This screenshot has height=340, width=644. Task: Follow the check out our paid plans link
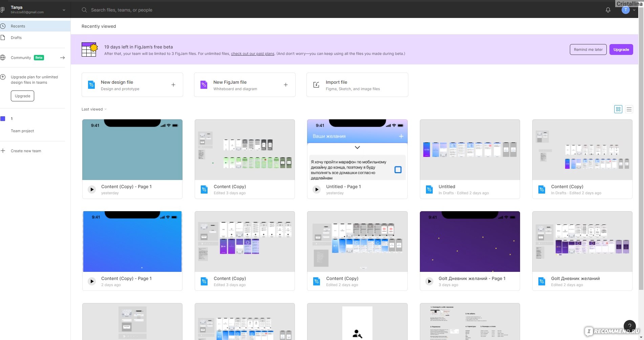[253, 54]
